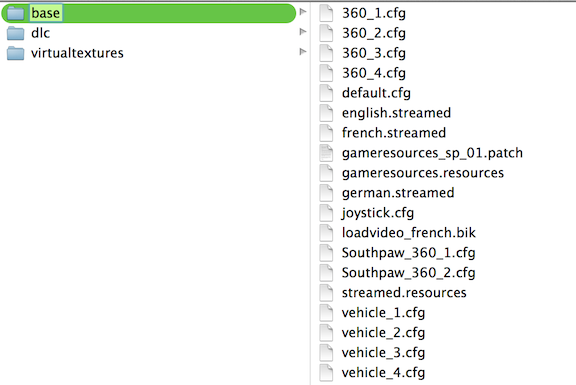The image size is (576, 385).
Task: Click the file icon beside gameresources.resources
Action: point(326,173)
